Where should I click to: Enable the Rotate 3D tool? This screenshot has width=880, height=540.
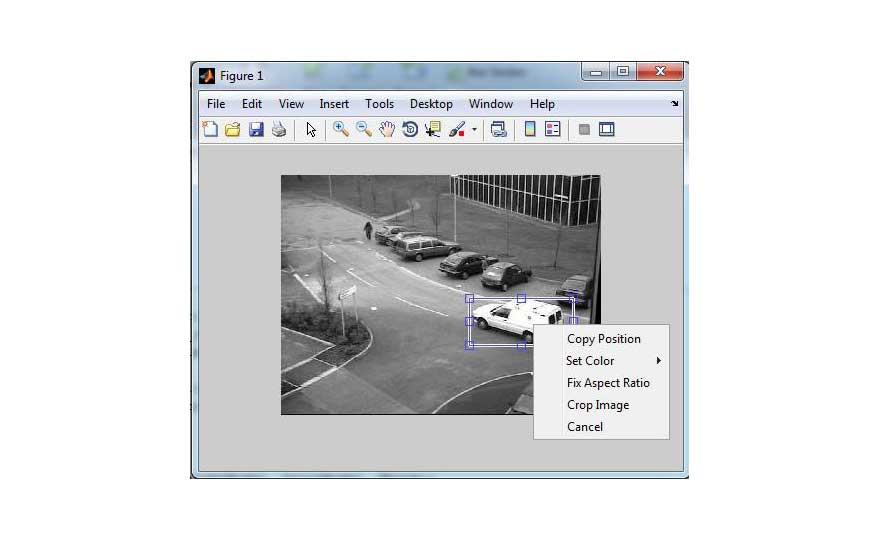[x=410, y=129]
